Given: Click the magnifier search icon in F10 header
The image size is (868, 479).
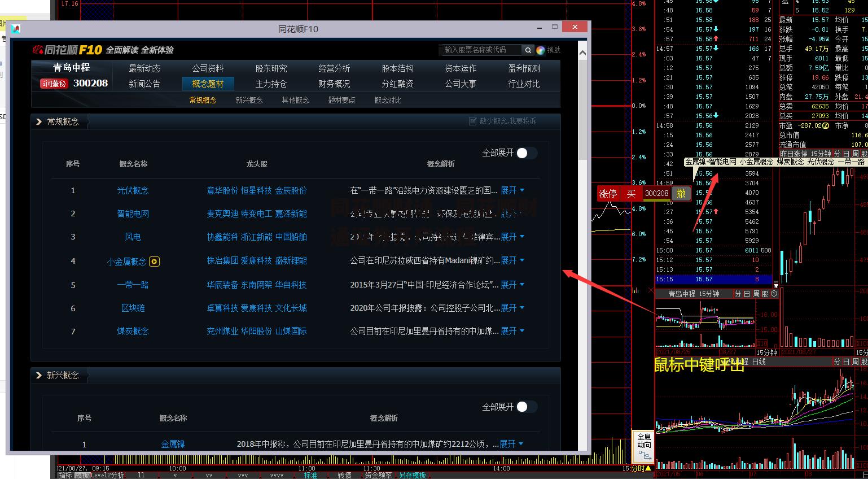Looking at the screenshot, I should (528, 50).
